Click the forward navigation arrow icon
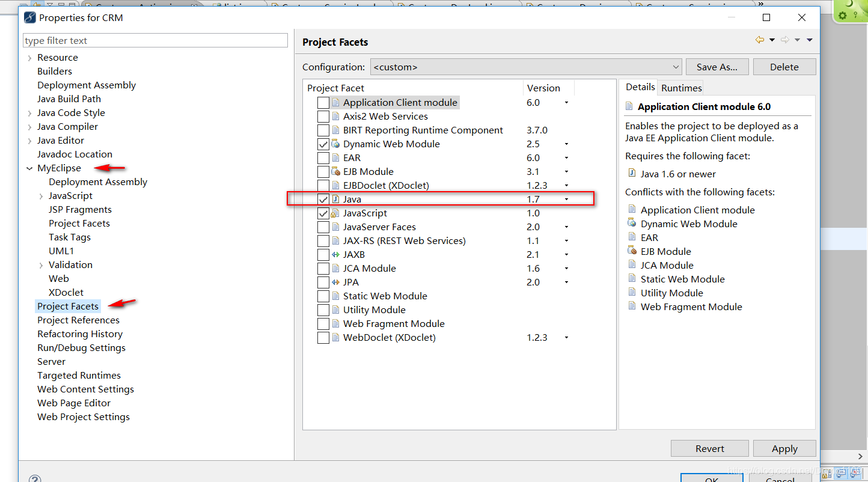Viewport: 868px width, 482px height. point(785,40)
